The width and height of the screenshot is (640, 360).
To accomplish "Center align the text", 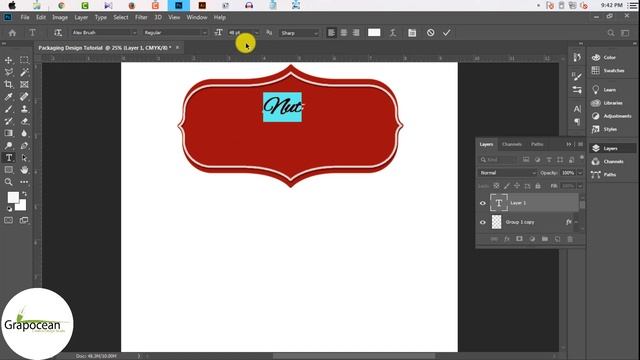I will point(344,33).
